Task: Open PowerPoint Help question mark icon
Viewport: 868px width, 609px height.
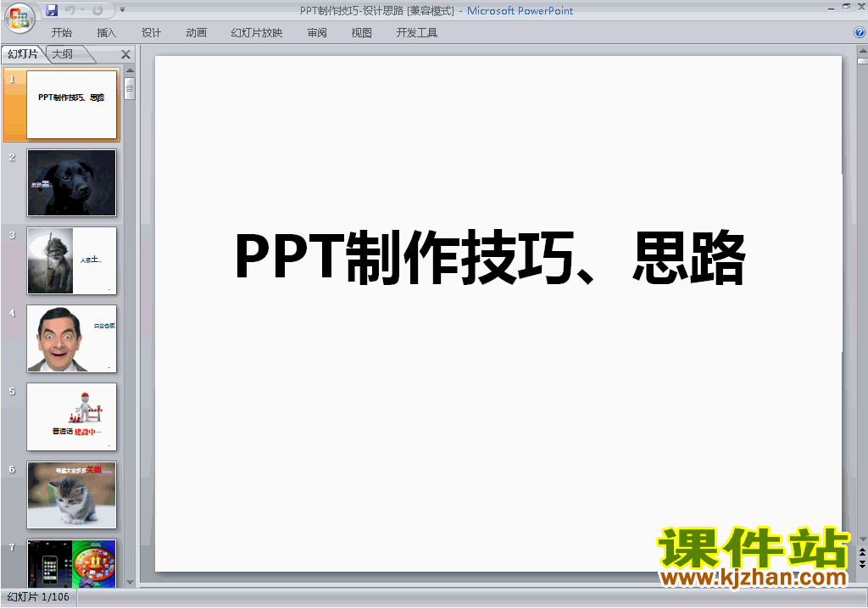Action: pyautogui.click(x=860, y=33)
